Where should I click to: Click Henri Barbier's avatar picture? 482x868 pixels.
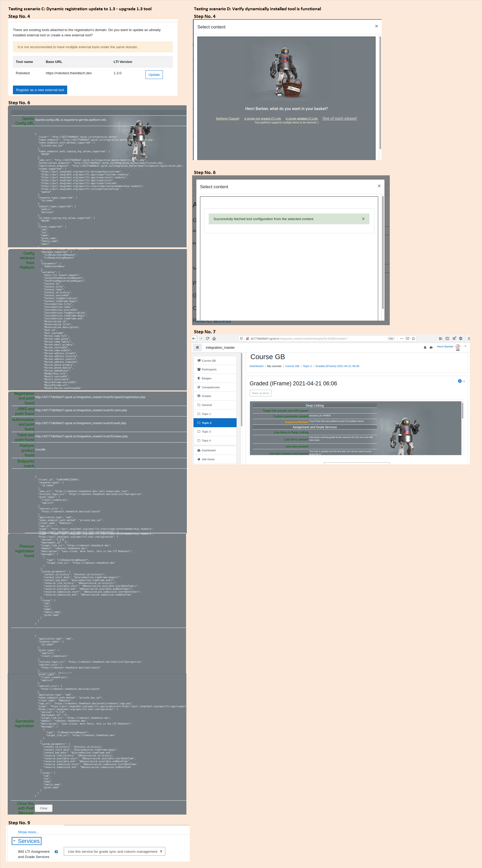point(458,348)
